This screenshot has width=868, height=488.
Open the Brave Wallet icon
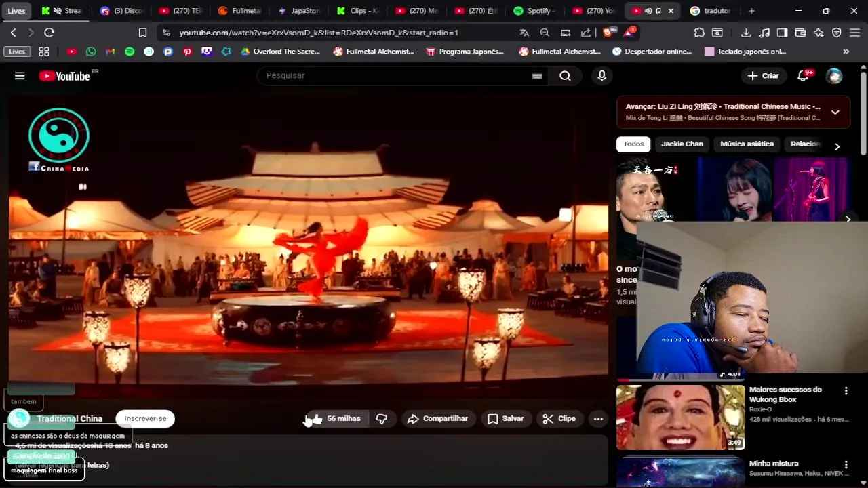point(800,33)
